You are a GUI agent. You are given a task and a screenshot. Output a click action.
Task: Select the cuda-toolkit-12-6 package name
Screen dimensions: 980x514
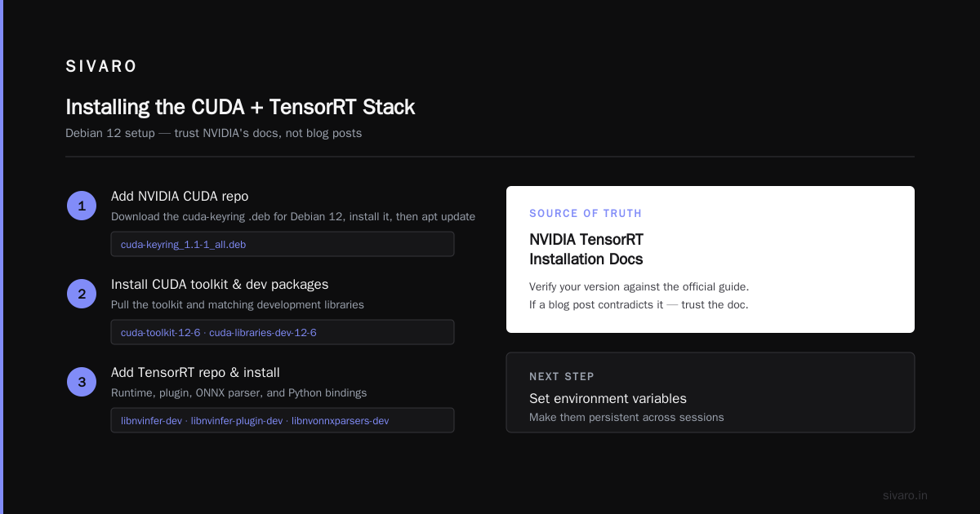coord(160,332)
